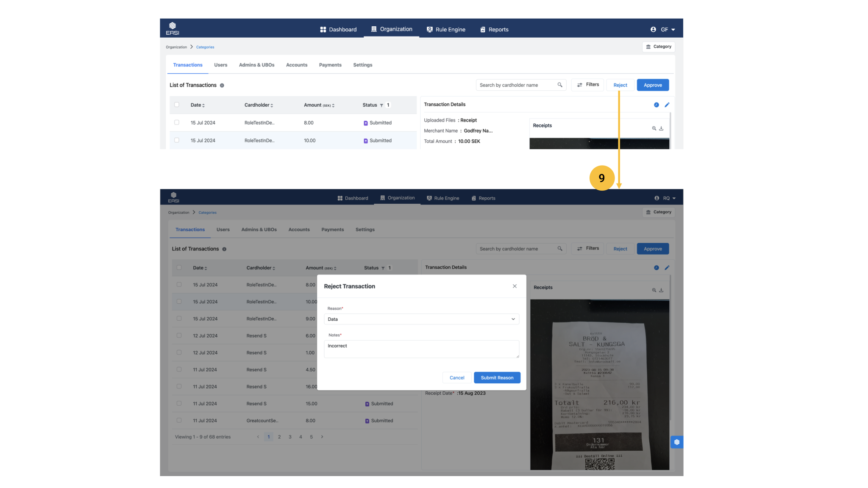Click blue floating widget icon at right edge
This screenshot has width=868, height=488.
click(676, 442)
